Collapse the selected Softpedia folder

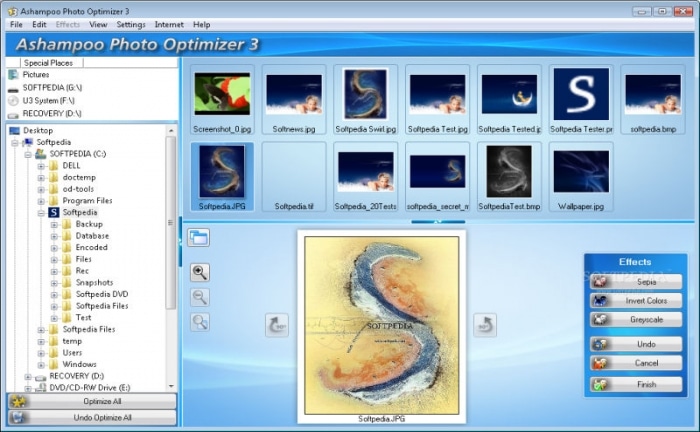click(41, 213)
